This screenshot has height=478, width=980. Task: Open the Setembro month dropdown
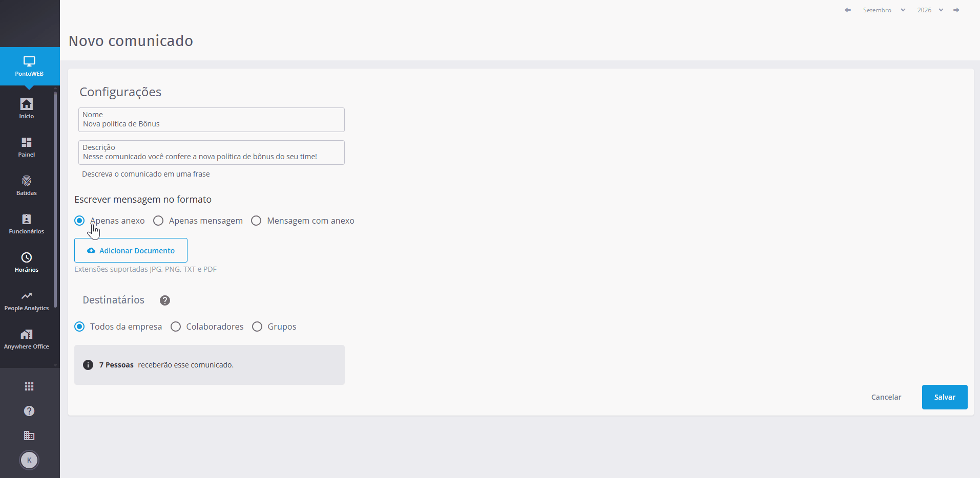(884, 10)
